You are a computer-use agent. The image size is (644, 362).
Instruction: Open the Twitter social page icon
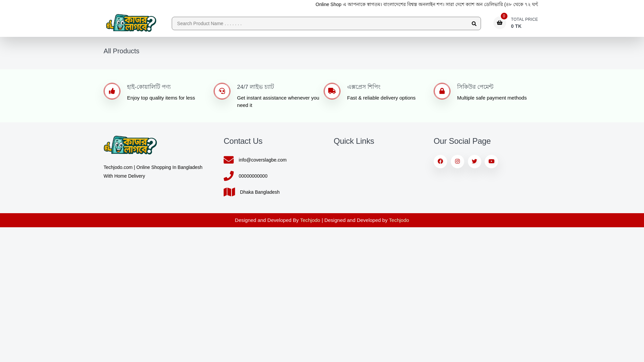[474, 162]
